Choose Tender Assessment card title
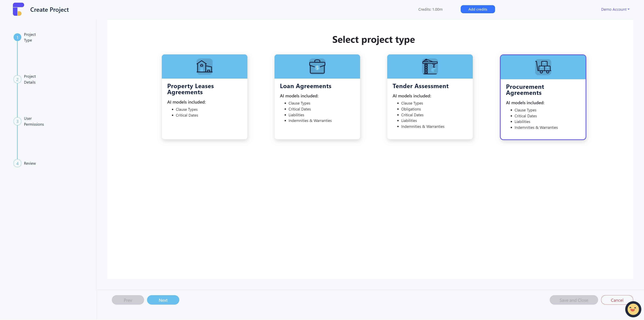The height and width of the screenshot is (320, 644). 420,86
